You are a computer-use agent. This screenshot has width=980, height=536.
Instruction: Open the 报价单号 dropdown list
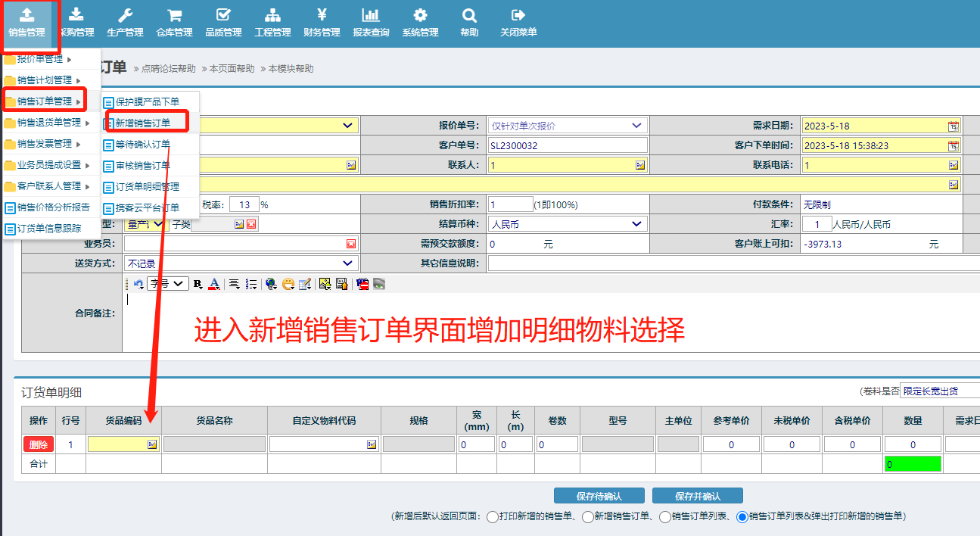pos(637,126)
